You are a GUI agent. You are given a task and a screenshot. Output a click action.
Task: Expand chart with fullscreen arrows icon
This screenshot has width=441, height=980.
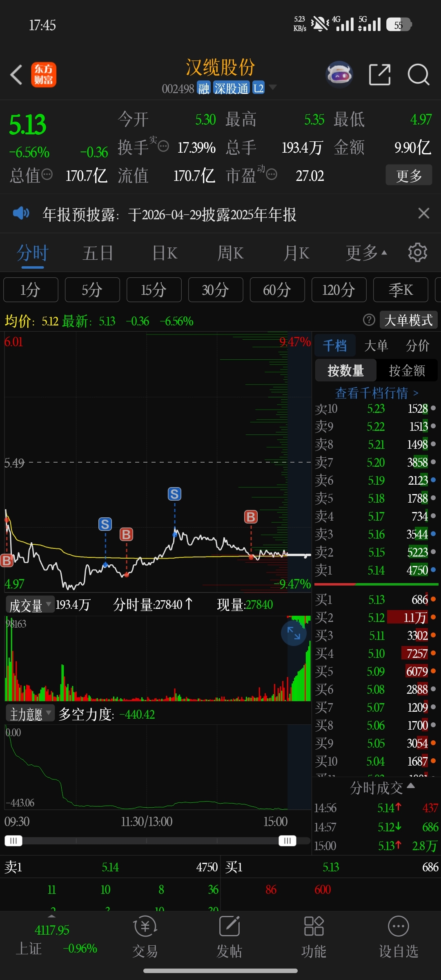click(x=294, y=633)
